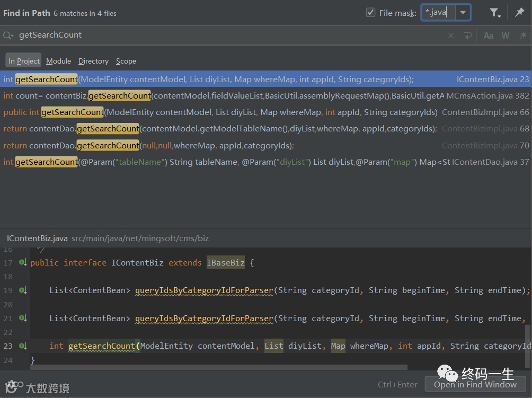Toggle Words (W) whole-word option
The width and height of the screenshot is (532, 398).
click(505, 36)
